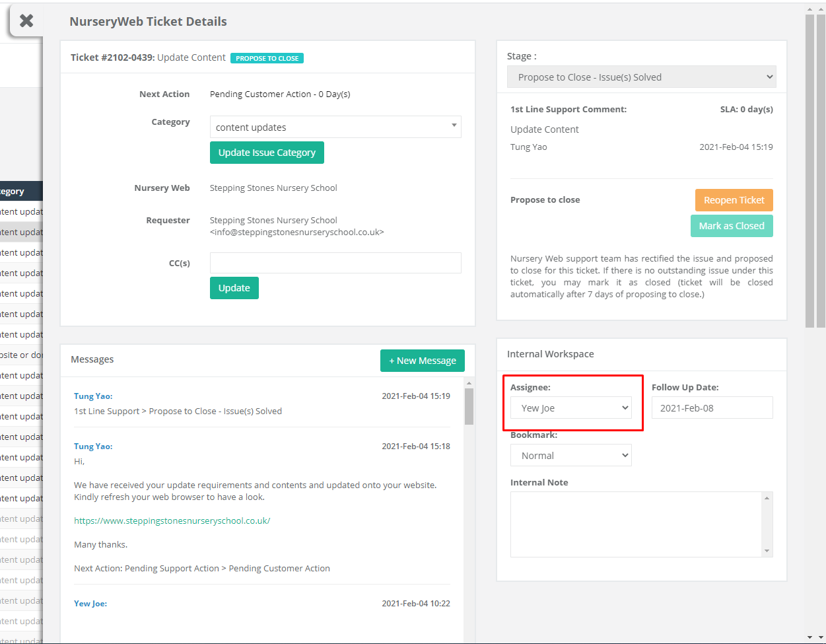
Task: Click the Follow Up Date field
Action: 712,408
